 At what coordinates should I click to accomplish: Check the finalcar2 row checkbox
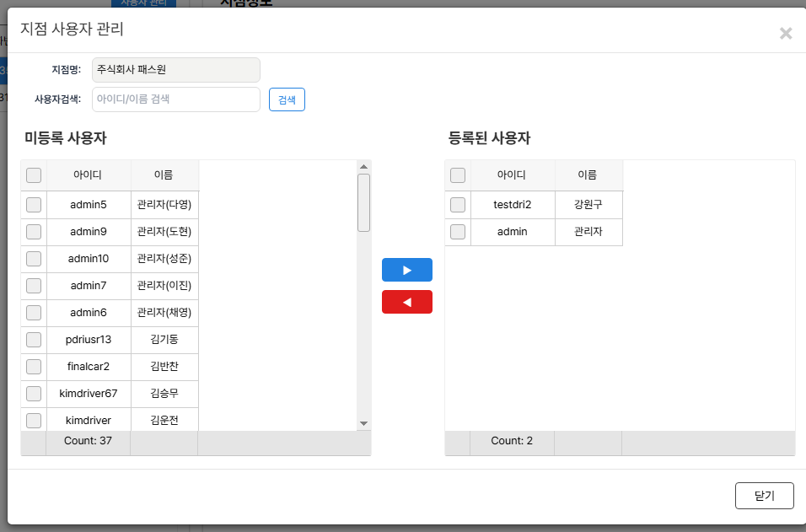[34, 367]
